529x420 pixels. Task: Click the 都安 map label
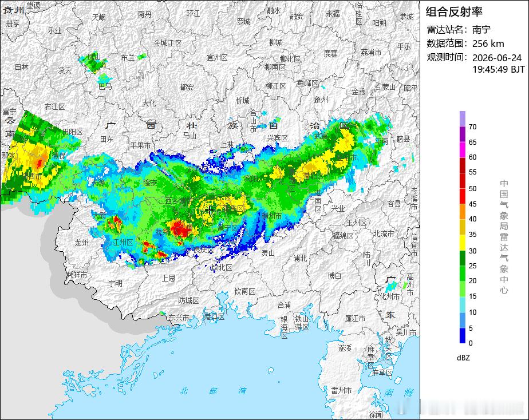pyautogui.click(x=187, y=88)
